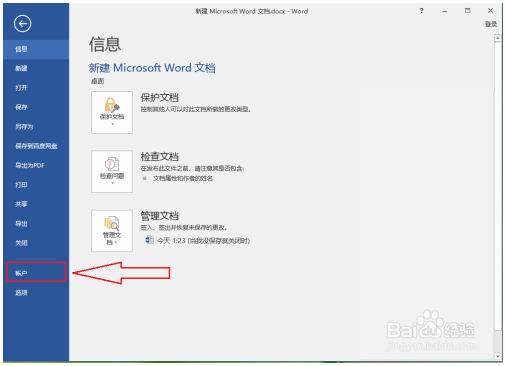Open the 管理文档 dropdown button
The image size is (506, 366).
coord(112,231)
